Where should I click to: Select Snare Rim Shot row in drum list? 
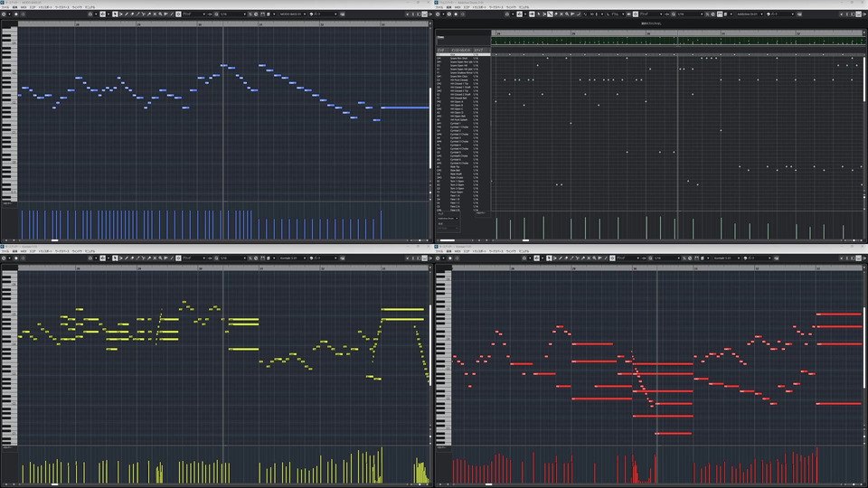tap(463, 58)
